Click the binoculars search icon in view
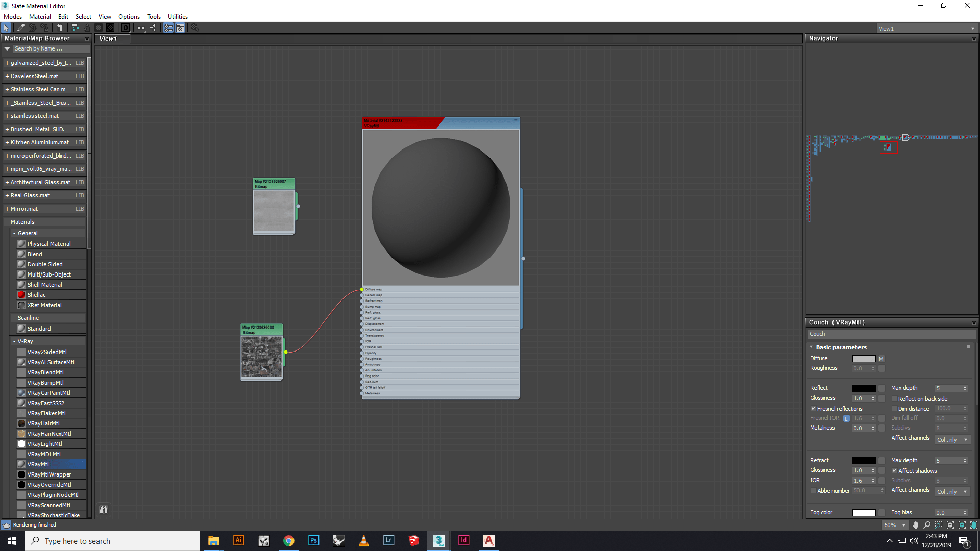Viewport: 980px width, 551px height. 104,510
